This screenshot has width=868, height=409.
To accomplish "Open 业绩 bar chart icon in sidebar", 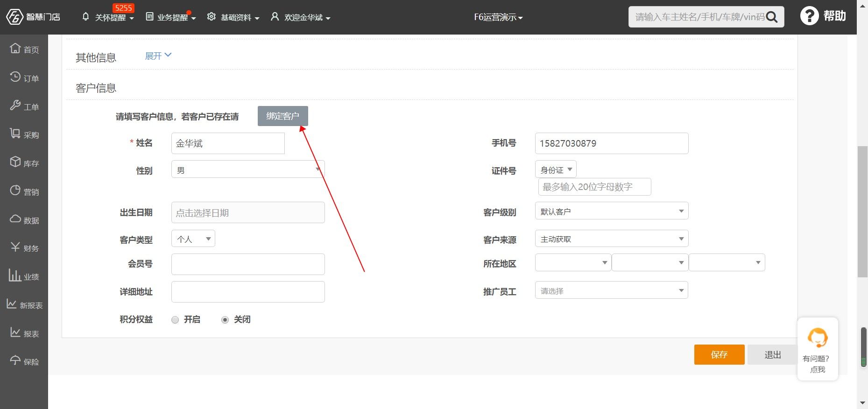I will click(15, 275).
